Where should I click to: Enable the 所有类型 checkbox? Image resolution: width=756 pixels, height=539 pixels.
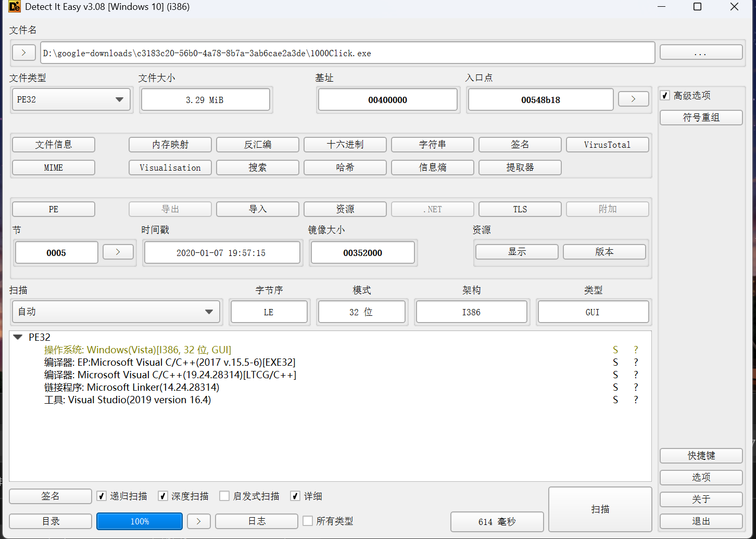point(308,521)
